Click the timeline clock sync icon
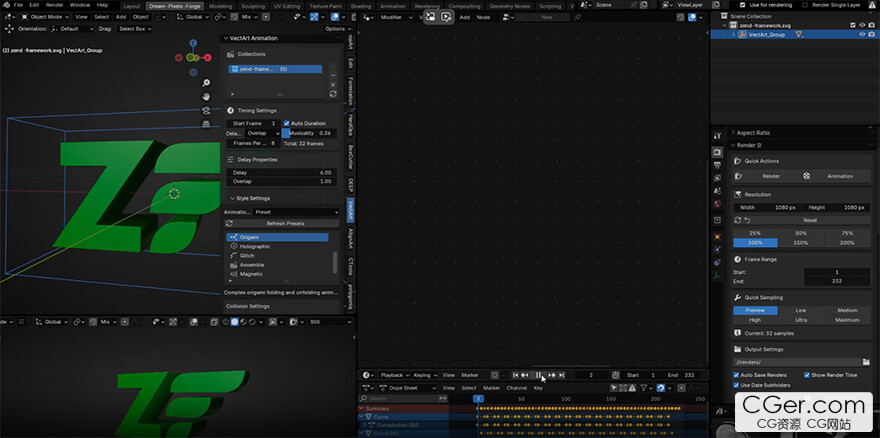Screen dimensions: 880x438 point(616,375)
